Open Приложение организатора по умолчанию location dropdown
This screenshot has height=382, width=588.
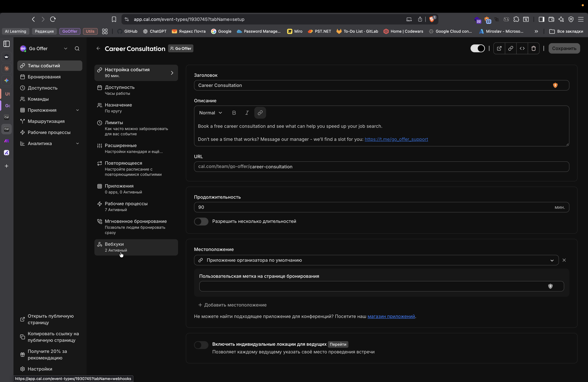pos(376,260)
